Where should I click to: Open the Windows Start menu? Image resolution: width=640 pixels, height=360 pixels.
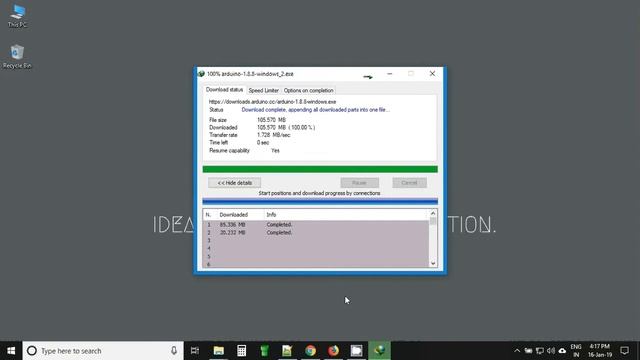point(11,351)
